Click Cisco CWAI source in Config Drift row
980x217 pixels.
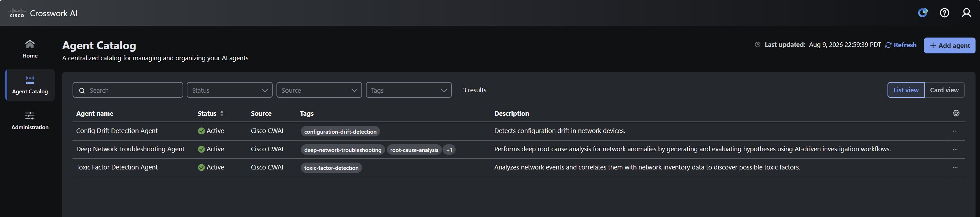pos(267,131)
